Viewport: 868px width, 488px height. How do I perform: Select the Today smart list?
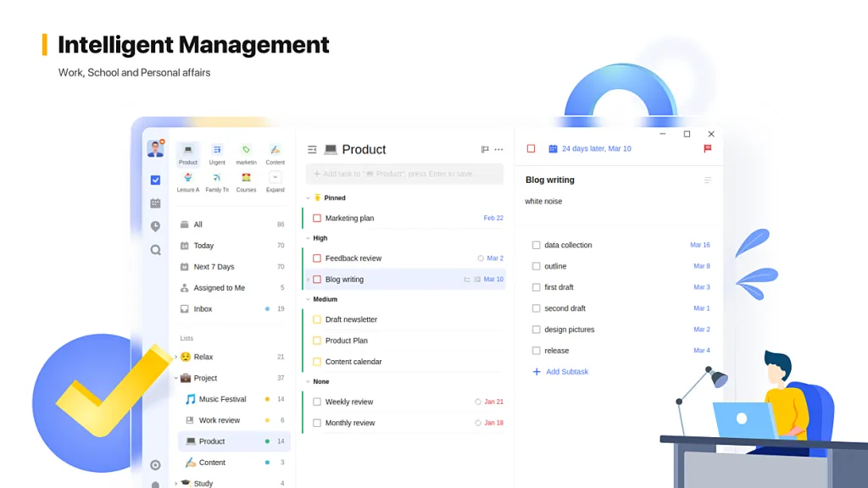tap(203, 246)
